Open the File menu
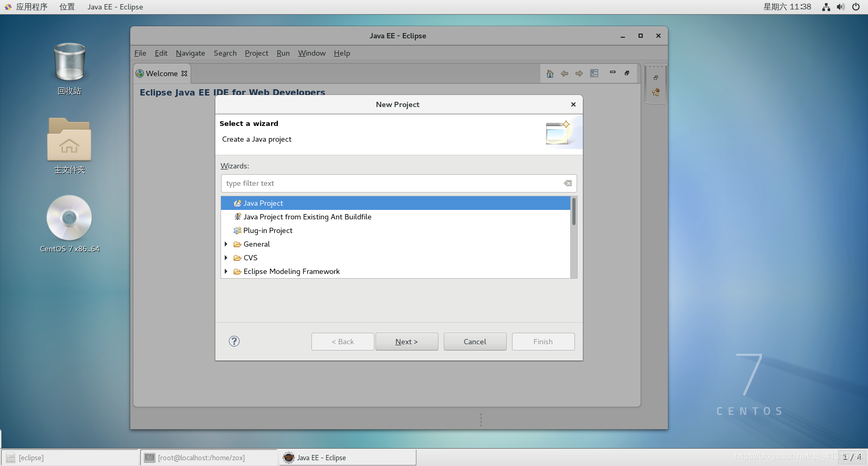 click(x=140, y=53)
